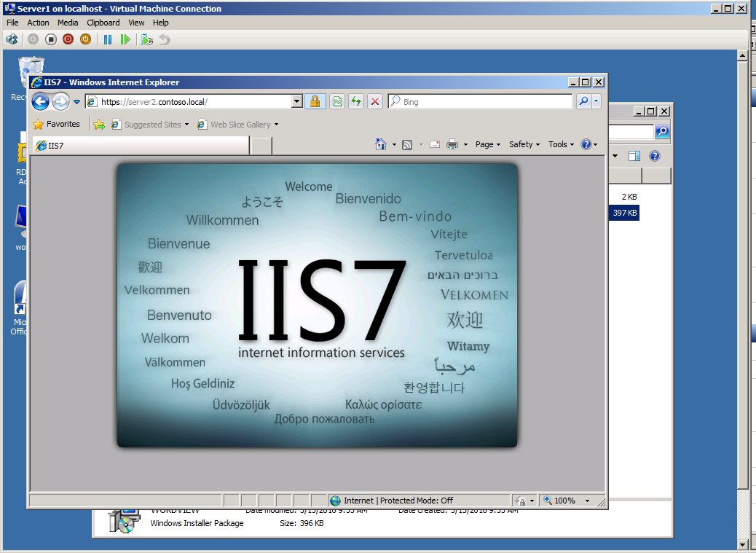Click the security lock icon
756x553 pixels.
pos(315,102)
